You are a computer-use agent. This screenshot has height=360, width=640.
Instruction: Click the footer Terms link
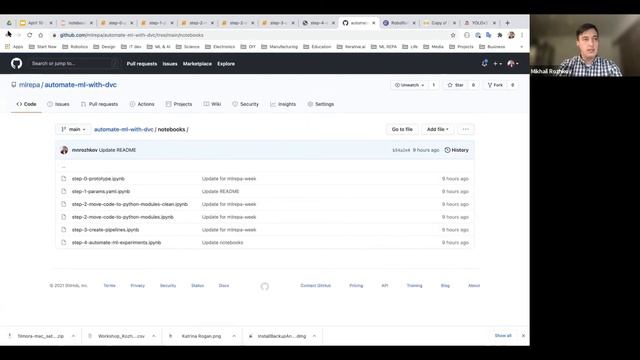coord(109,286)
